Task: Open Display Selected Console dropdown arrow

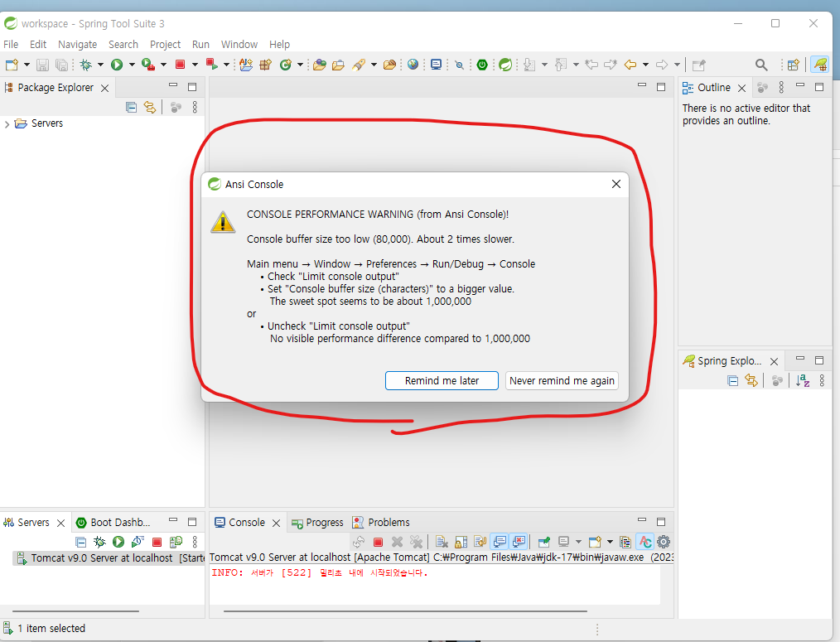Action: pos(578,542)
